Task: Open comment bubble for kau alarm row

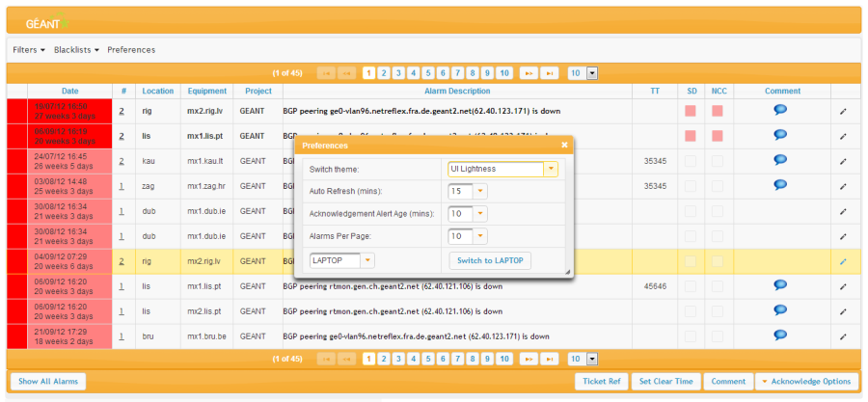Action: click(780, 160)
